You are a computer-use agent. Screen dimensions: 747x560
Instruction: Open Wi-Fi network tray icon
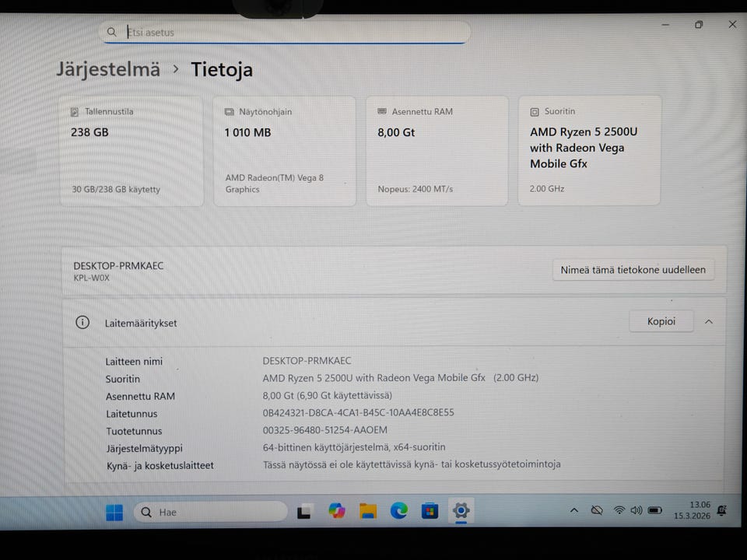coord(619,510)
